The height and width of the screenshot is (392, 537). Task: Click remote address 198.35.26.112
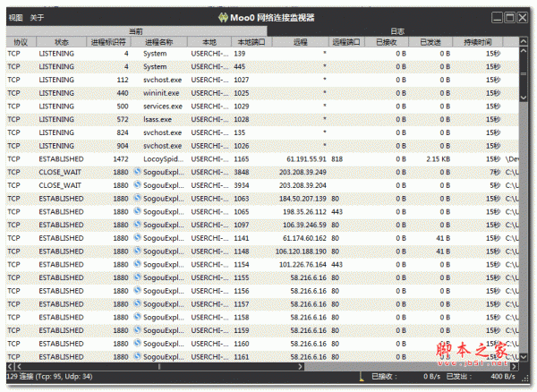304,212
